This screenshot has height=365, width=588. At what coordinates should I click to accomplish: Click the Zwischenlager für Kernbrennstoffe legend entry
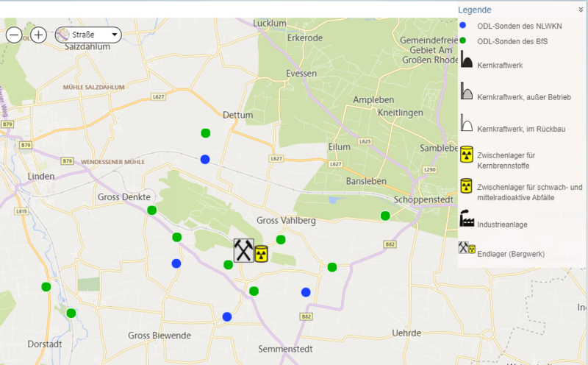coord(506,160)
